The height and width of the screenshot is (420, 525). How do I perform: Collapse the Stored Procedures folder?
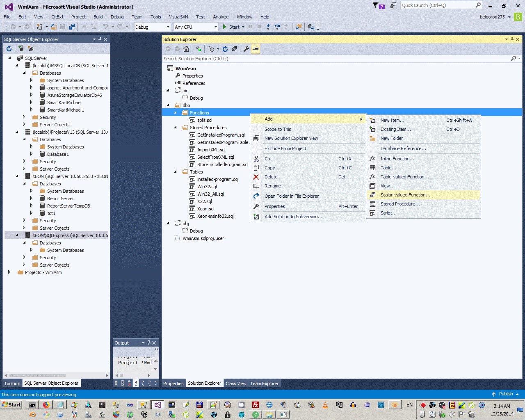click(x=176, y=128)
